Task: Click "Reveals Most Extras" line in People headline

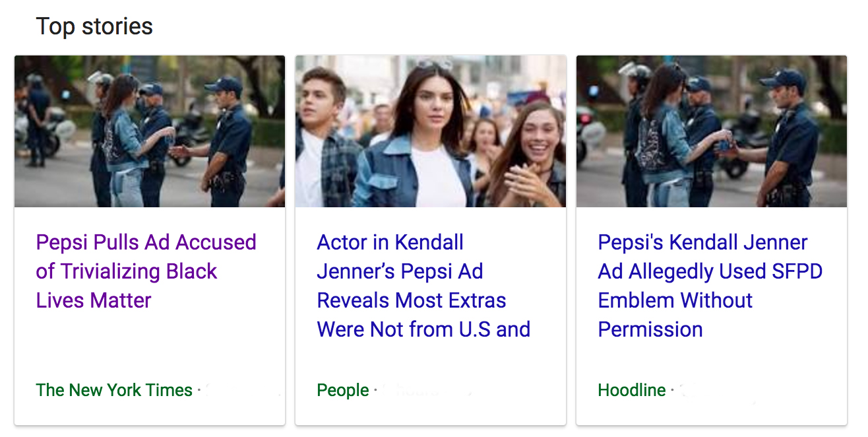Action: (x=412, y=300)
